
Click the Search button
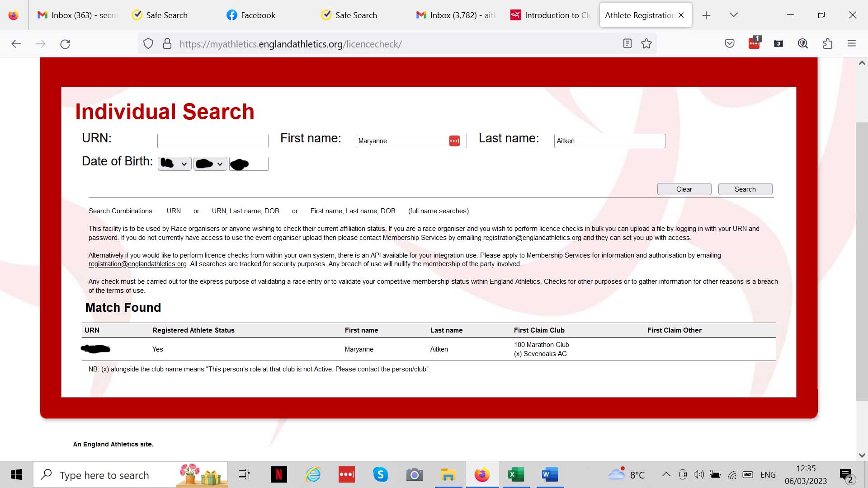[745, 189]
